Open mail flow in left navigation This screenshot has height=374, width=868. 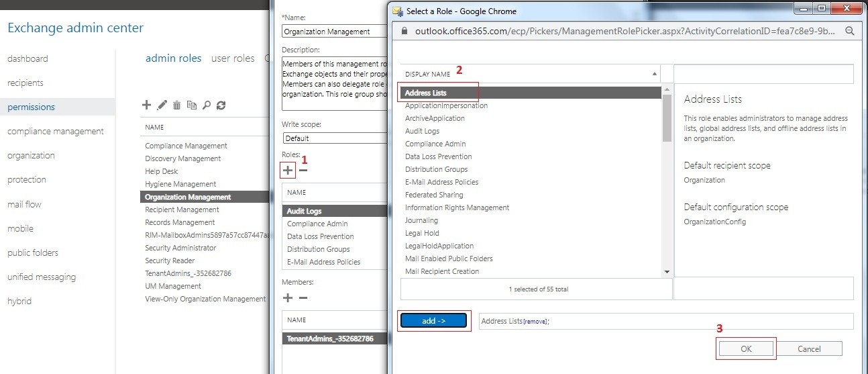point(24,204)
